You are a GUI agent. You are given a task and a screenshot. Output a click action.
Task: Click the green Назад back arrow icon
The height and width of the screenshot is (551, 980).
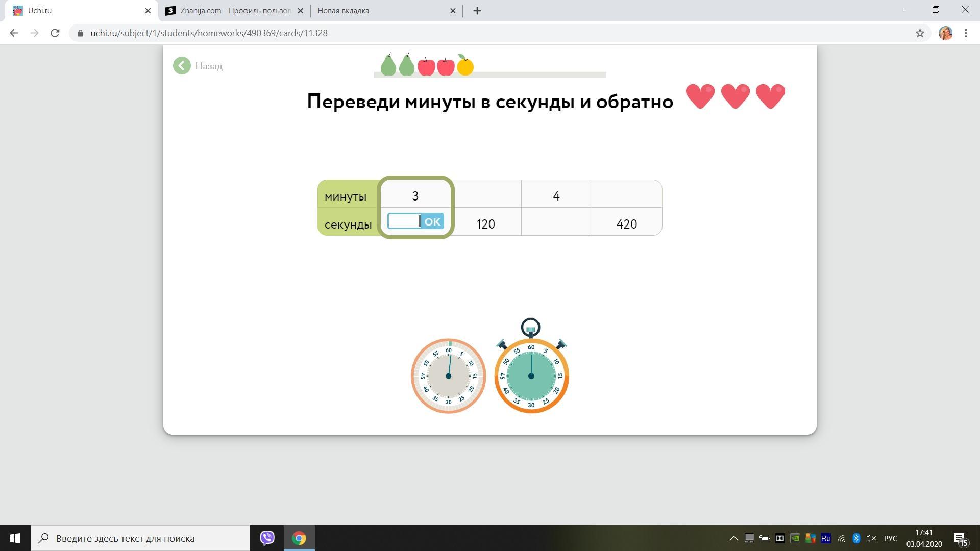point(182,66)
